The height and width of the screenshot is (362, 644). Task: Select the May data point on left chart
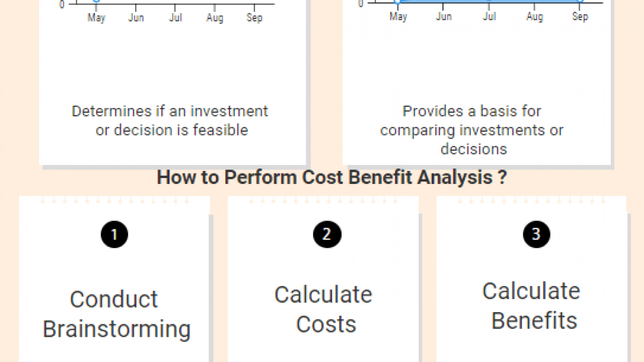[x=96, y=1]
